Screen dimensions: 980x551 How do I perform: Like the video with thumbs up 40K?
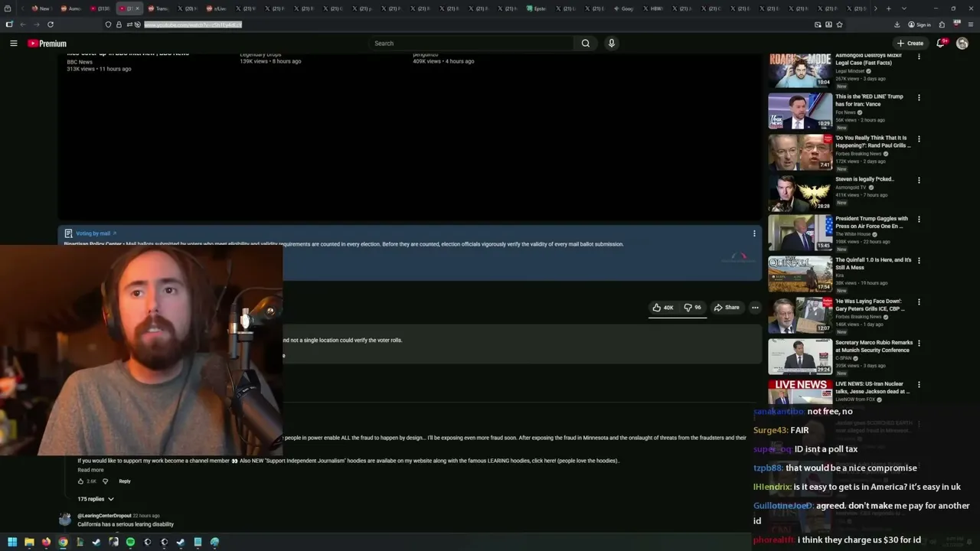tap(663, 308)
